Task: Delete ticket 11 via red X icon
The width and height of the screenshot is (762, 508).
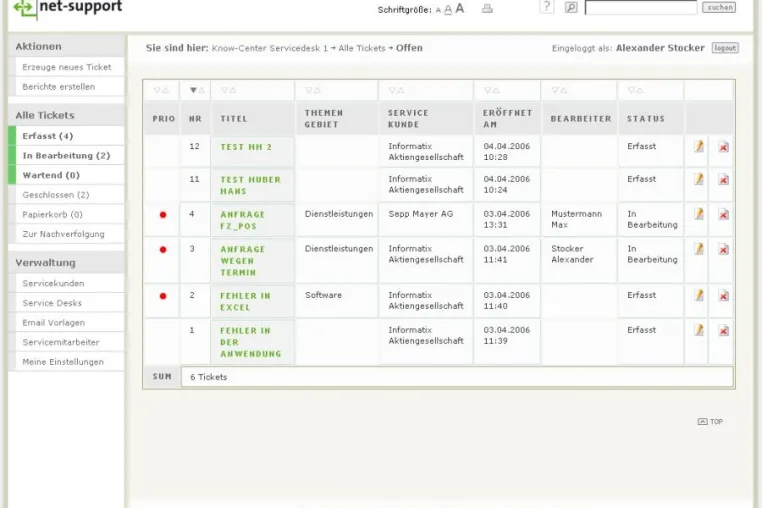Action: point(724,180)
